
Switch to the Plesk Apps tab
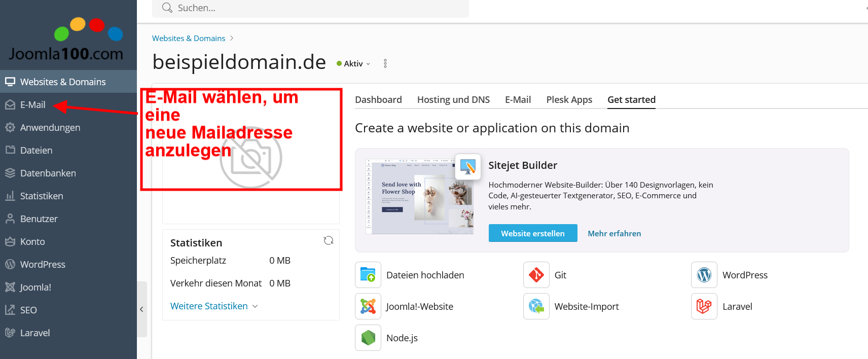(x=569, y=99)
